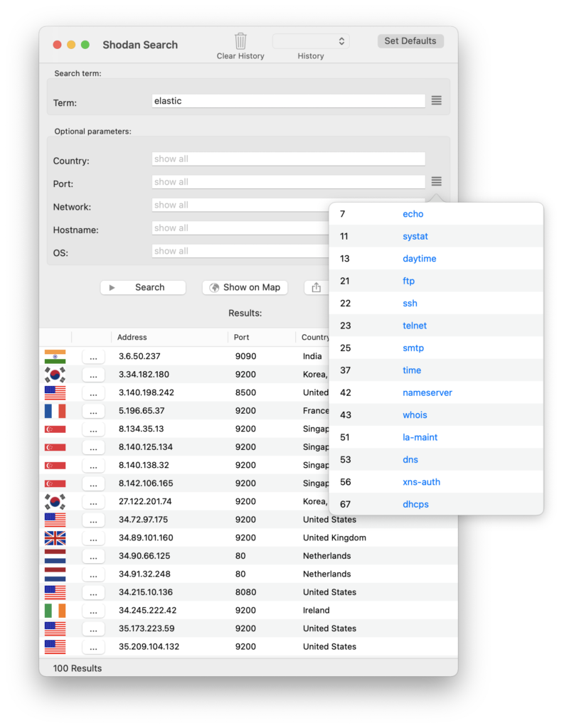Screen dimensions: 569x728
Task: Open details button for 34.90.66.125
Action: point(93,556)
